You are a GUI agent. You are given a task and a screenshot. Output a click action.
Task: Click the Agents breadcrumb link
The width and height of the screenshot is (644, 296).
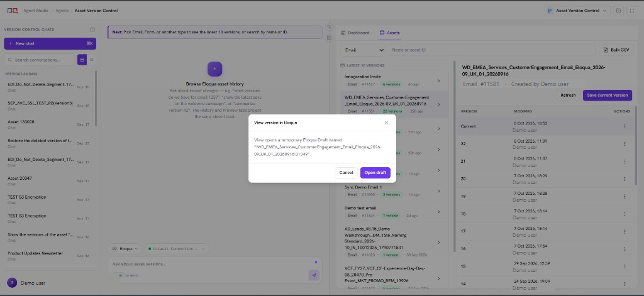(62, 11)
